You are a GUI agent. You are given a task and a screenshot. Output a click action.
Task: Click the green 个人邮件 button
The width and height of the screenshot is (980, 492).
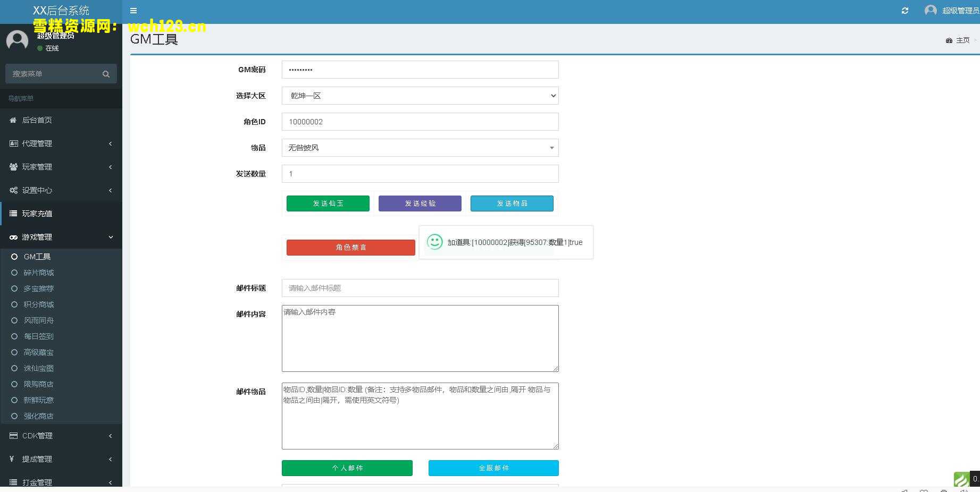point(347,468)
